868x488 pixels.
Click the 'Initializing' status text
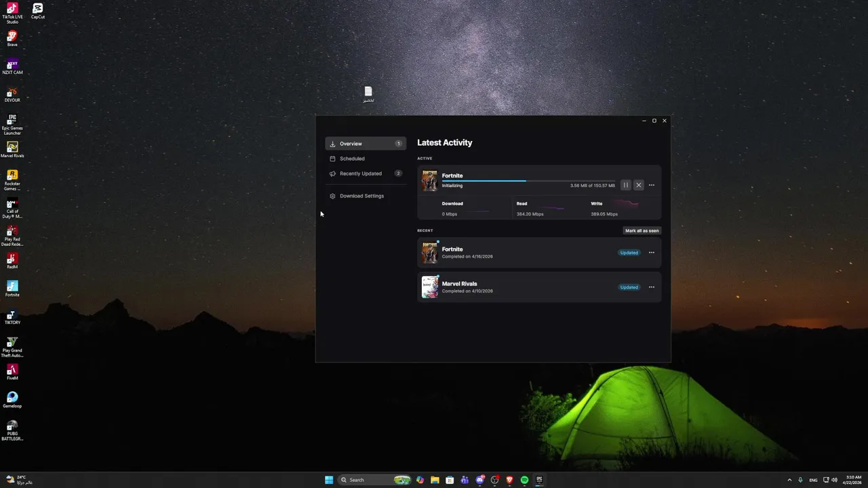(452, 186)
